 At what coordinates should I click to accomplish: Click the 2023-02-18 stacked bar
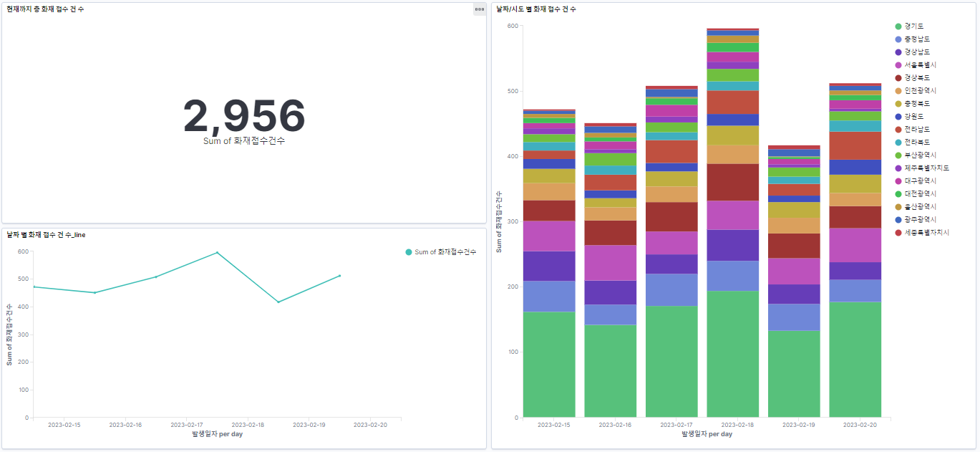tap(732, 223)
